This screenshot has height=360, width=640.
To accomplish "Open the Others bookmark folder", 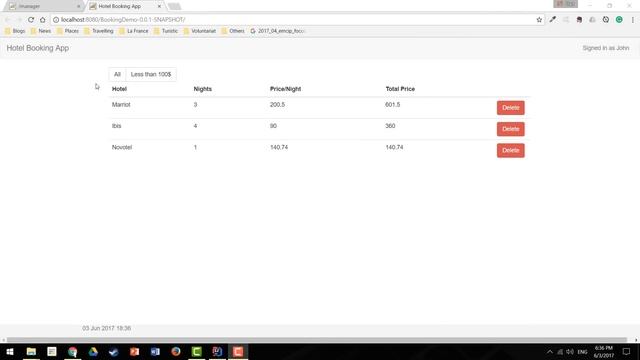I will point(233,31).
